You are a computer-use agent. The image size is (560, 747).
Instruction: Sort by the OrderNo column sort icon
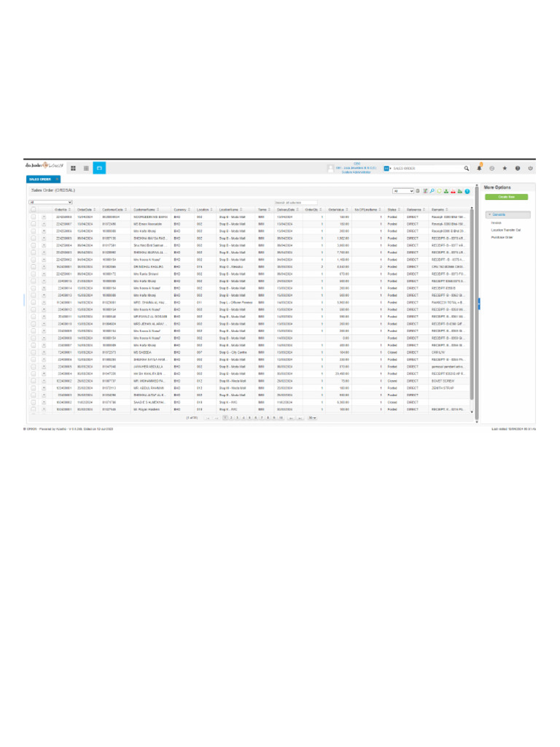[x=69, y=209]
